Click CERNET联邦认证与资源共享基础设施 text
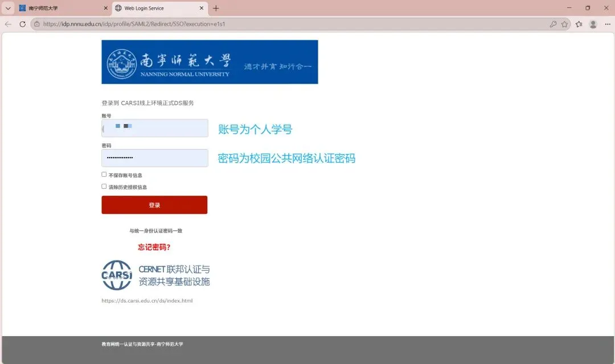Screen dimensions: 615x364 pyautogui.click(x=174, y=275)
